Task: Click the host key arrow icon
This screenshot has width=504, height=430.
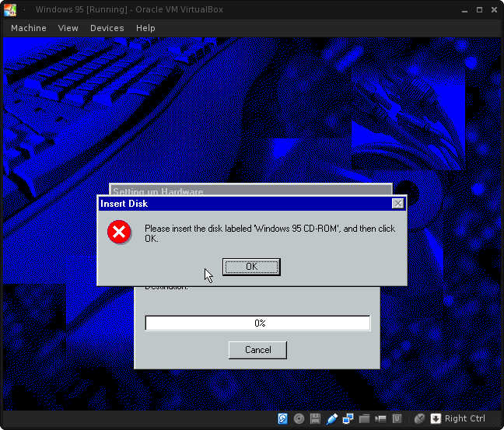Action: tap(436, 419)
